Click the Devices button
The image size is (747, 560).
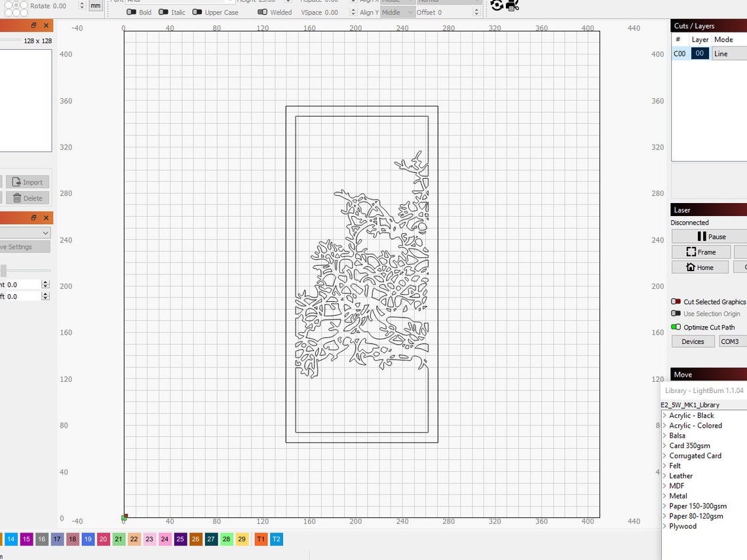coord(693,341)
